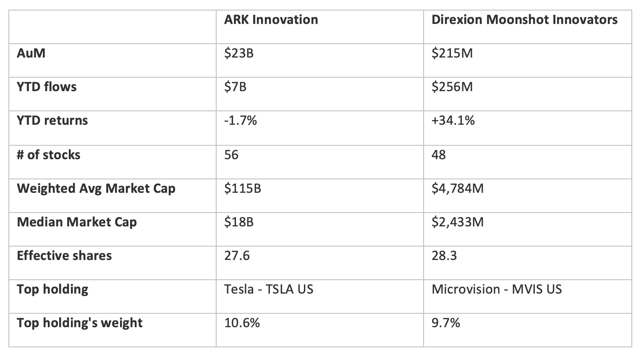The height and width of the screenshot is (357, 644).
Task: Click the $18B median cap cell
Action: [239, 222]
